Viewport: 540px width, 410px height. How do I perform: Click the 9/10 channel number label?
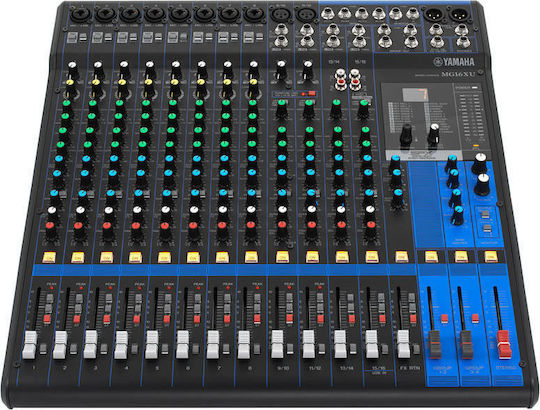click(283, 368)
